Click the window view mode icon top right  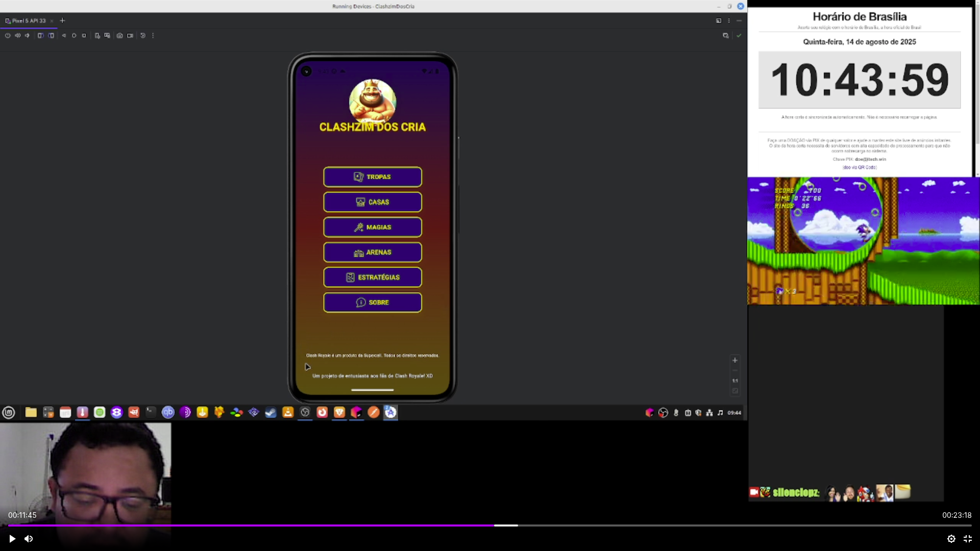point(719,21)
